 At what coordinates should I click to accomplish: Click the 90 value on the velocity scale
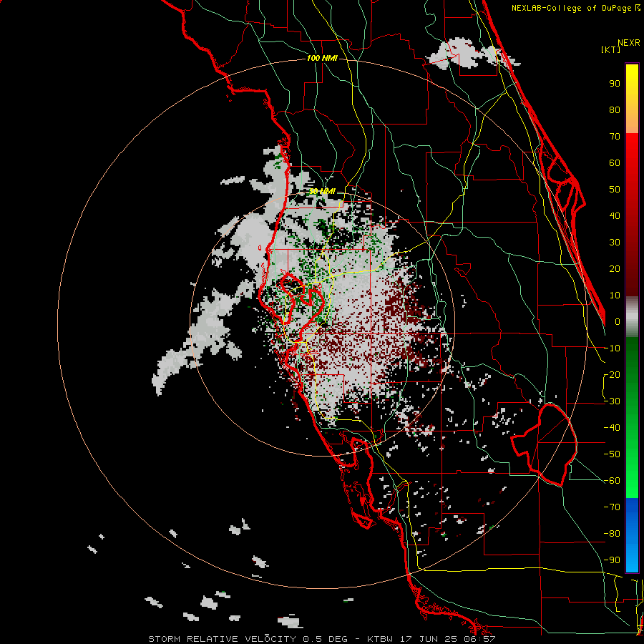pos(615,84)
